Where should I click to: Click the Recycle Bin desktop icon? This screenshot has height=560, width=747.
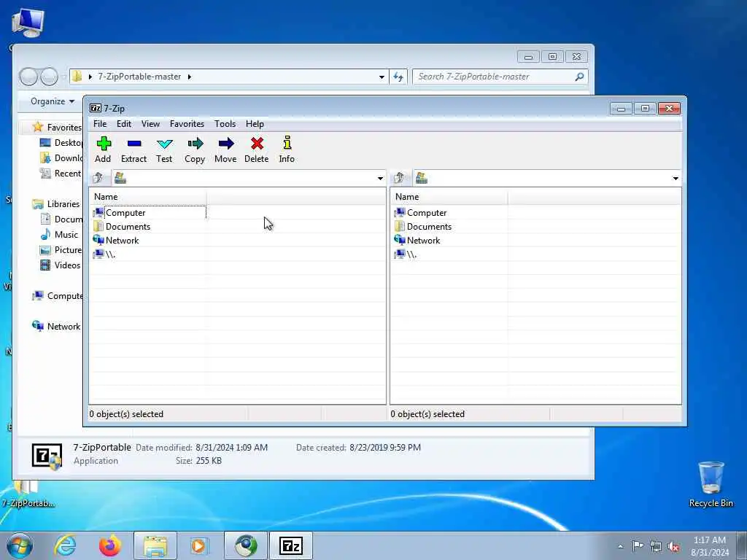click(711, 484)
